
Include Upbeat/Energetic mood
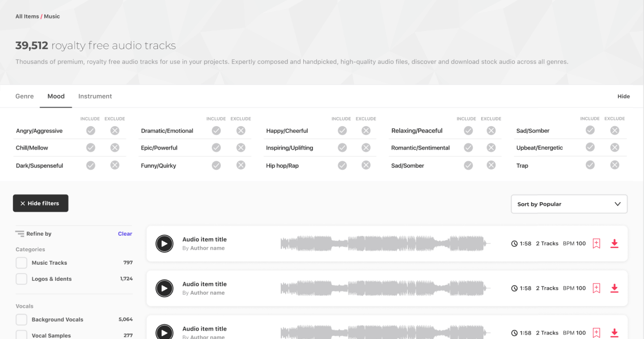tap(590, 147)
